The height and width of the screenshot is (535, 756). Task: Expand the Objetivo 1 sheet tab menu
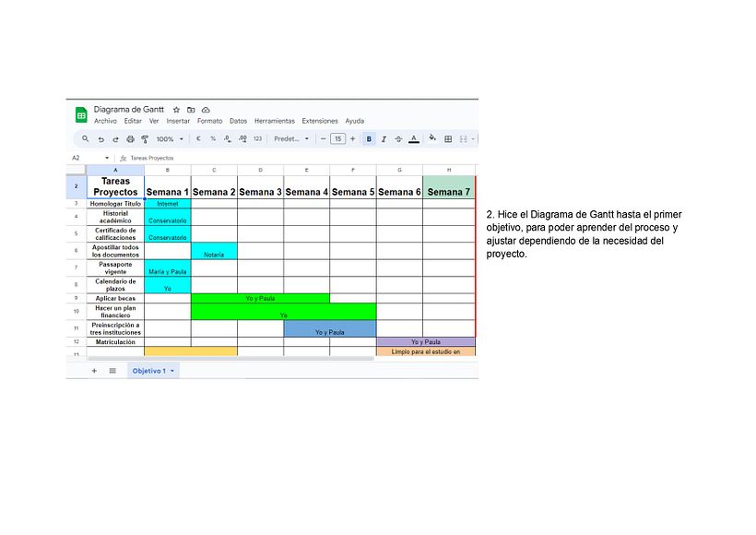pyautogui.click(x=172, y=370)
